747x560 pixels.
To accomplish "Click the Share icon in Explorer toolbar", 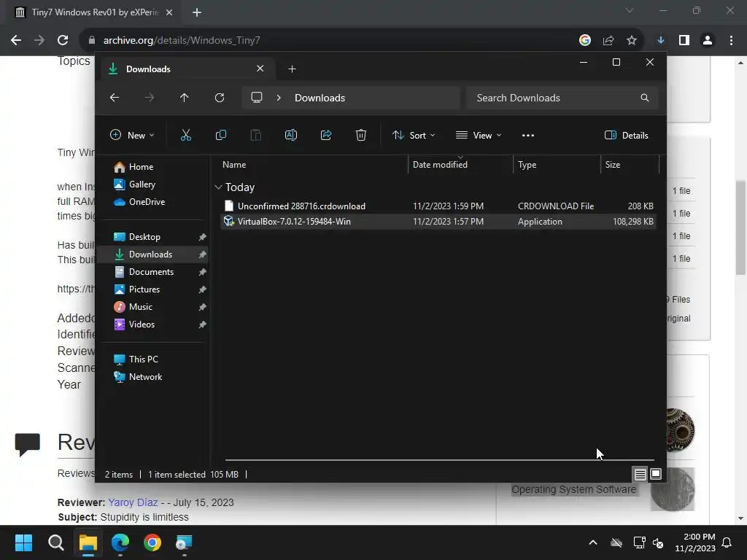I will (326, 135).
